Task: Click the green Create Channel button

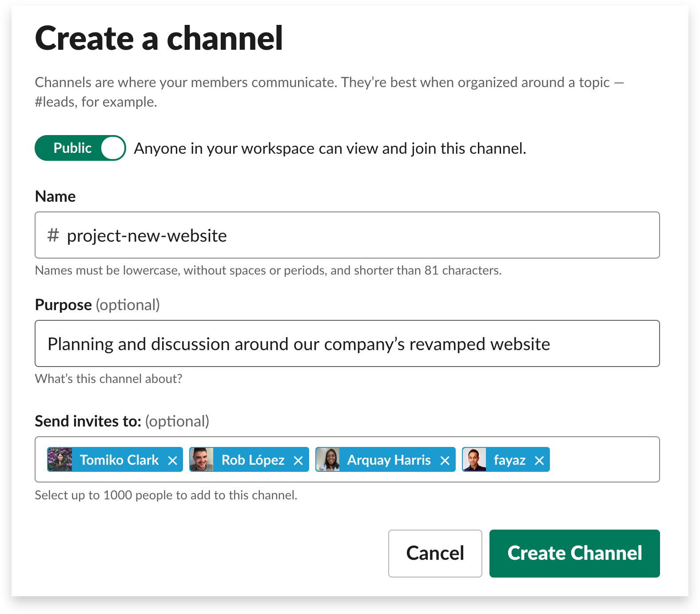Action: [x=574, y=553]
